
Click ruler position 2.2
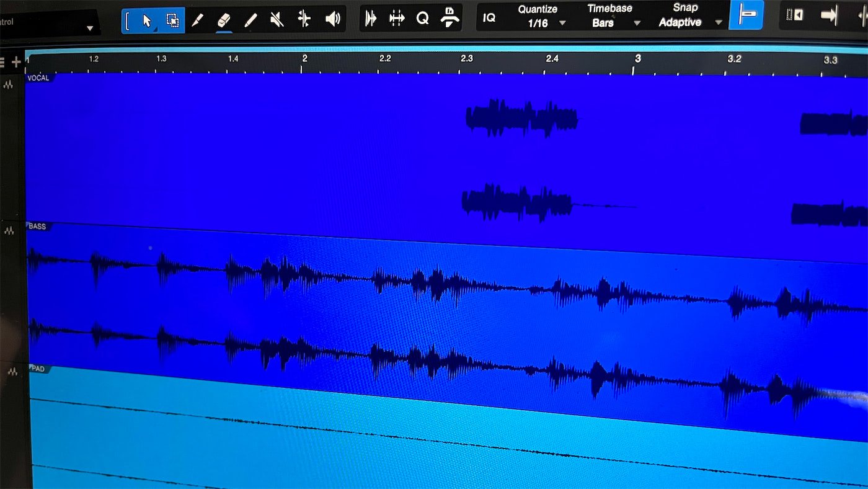click(x=385, y=58)
